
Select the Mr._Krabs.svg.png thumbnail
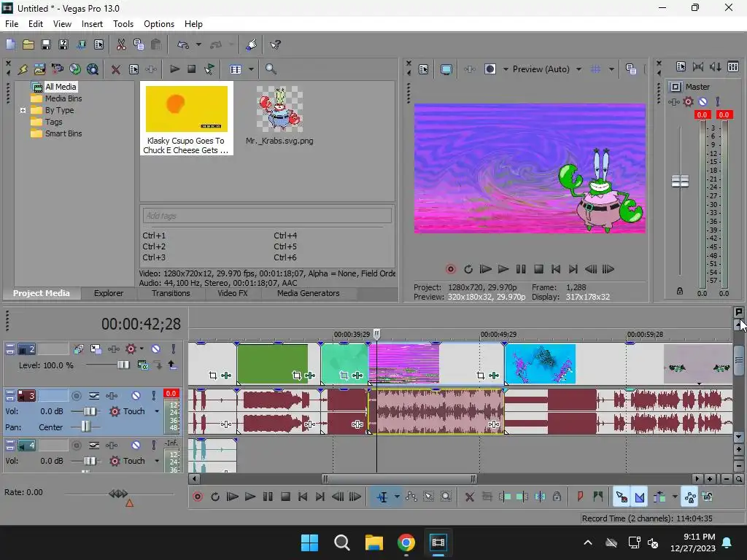(279, 109)
